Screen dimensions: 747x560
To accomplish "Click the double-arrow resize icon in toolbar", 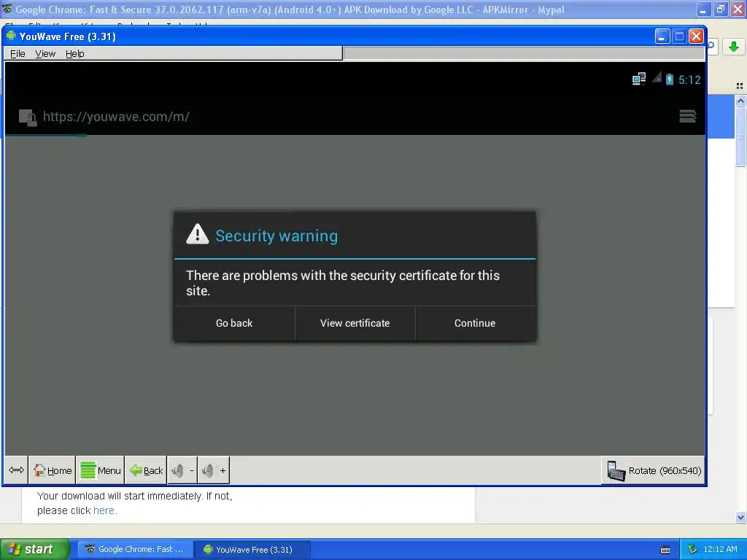I will [x=16, y=470].
